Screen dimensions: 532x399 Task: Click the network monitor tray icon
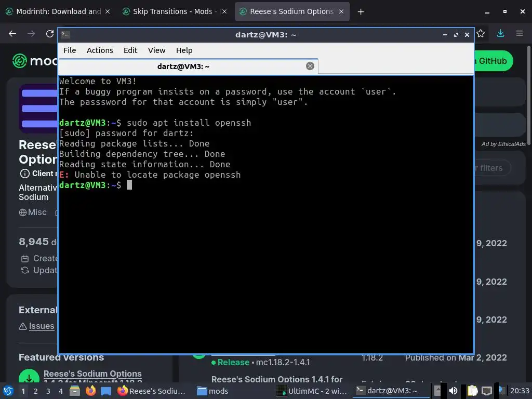(x=487, y=391)
